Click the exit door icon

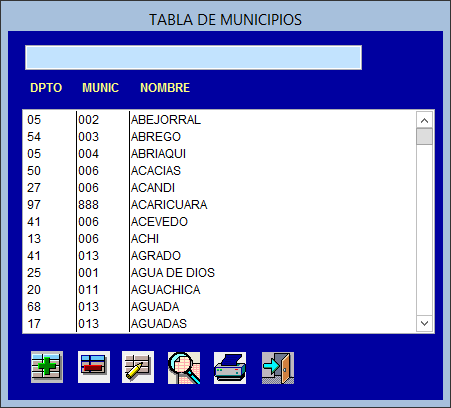(278, 368)
